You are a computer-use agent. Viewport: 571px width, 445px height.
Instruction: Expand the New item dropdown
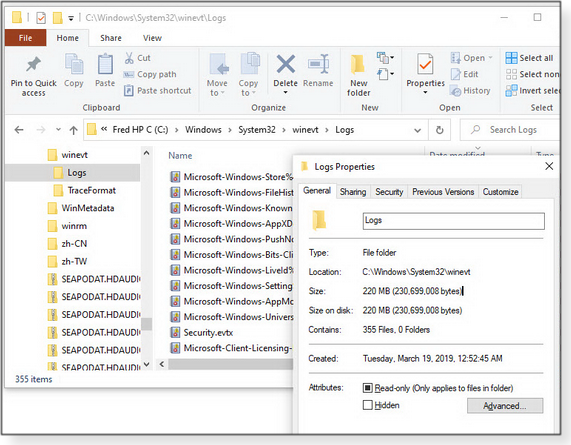pos(385,58)
